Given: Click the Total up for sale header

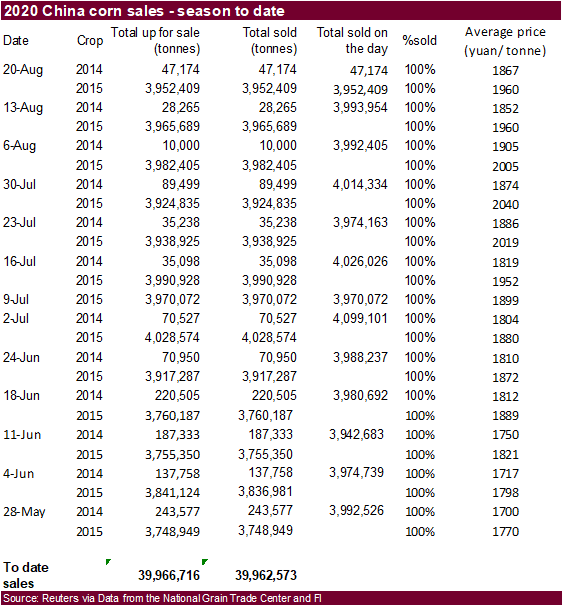Looking at the screenshot, I should point(156,40).
